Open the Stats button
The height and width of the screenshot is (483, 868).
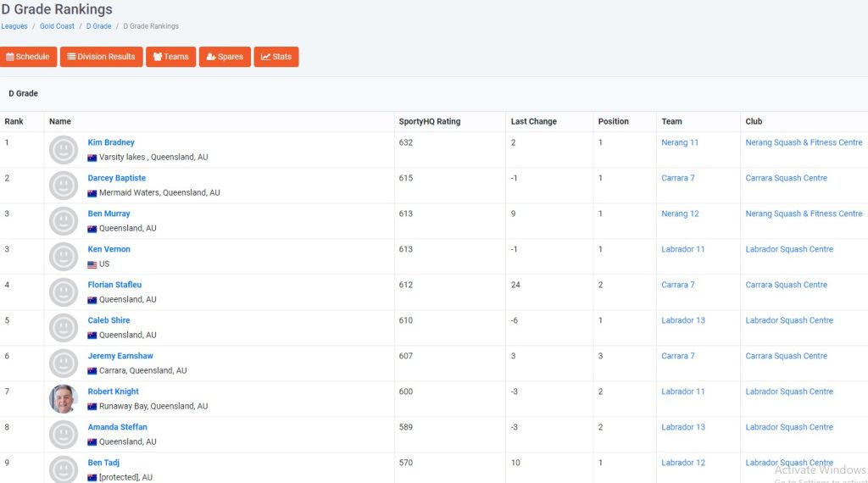(x=276, y=57)
